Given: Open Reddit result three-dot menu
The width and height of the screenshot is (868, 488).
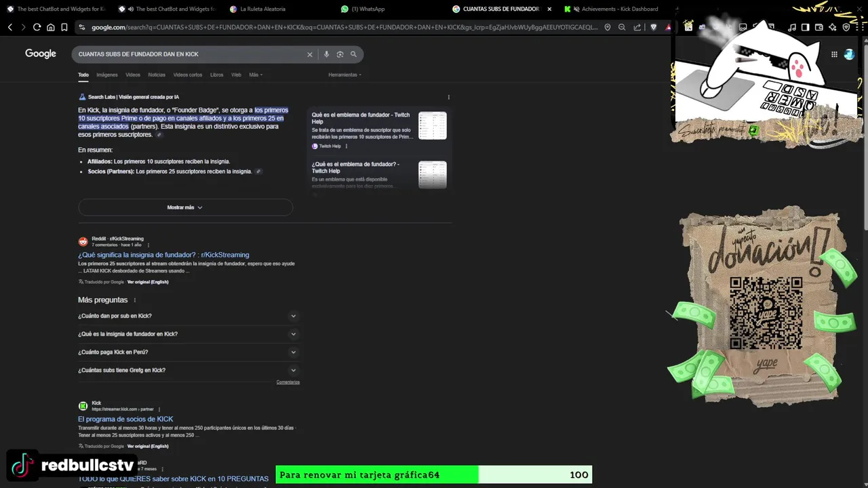Looking at the screenshot, I should pos(149,245).
